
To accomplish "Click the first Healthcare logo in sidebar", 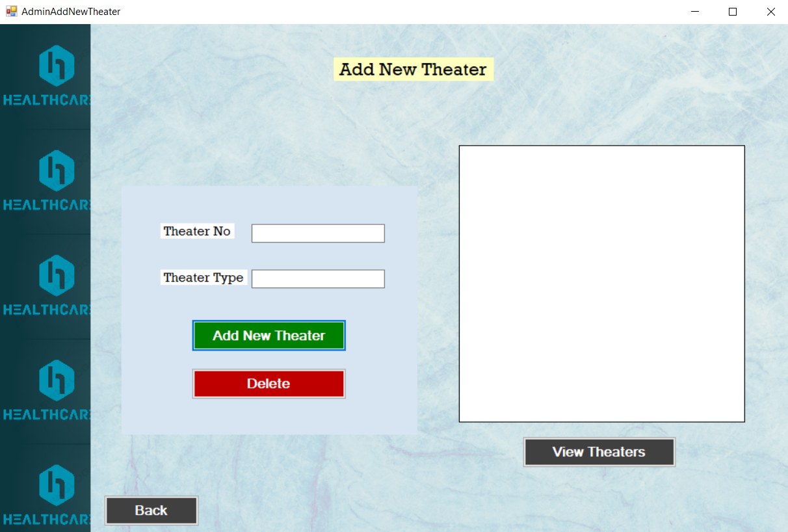I will tap(46, 76).
